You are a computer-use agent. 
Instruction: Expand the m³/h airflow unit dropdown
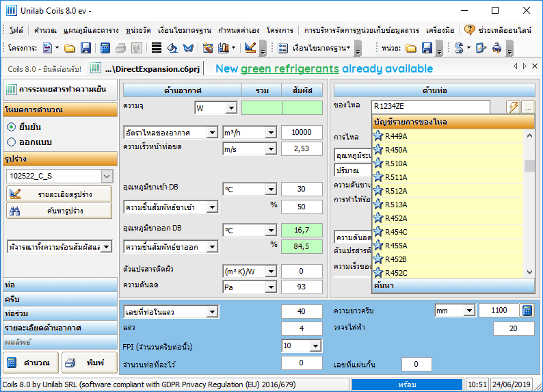click(270, 133)
